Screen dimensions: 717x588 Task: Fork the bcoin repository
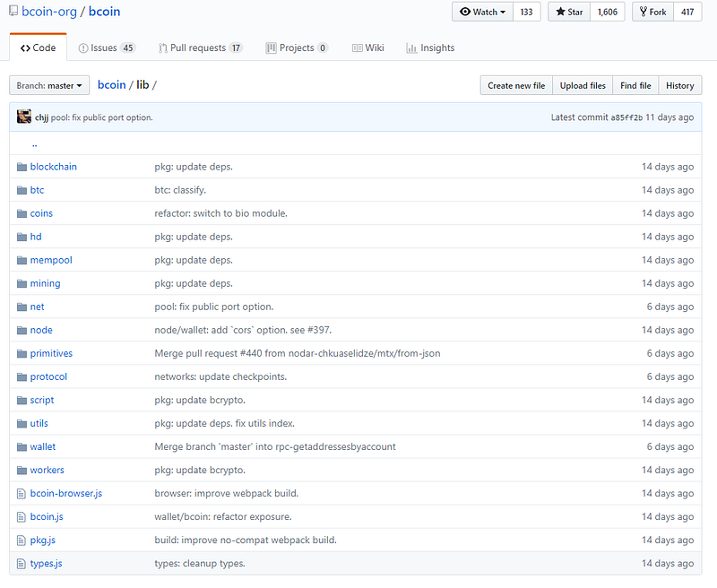(652, 13)
